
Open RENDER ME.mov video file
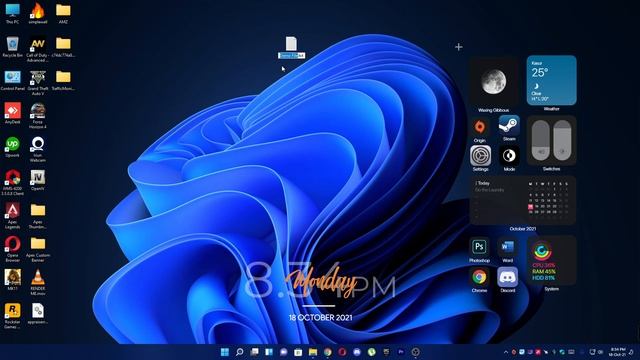tap(38, 282)
